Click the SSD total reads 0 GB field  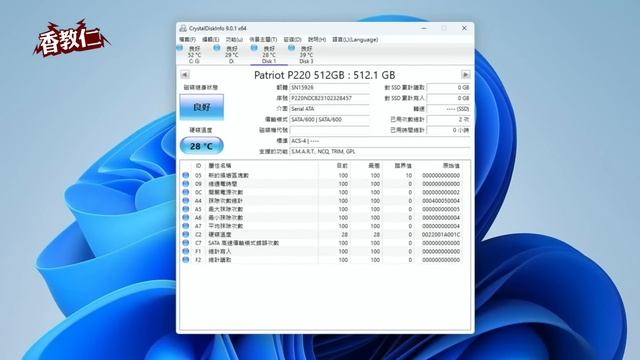tap(449, 87)
